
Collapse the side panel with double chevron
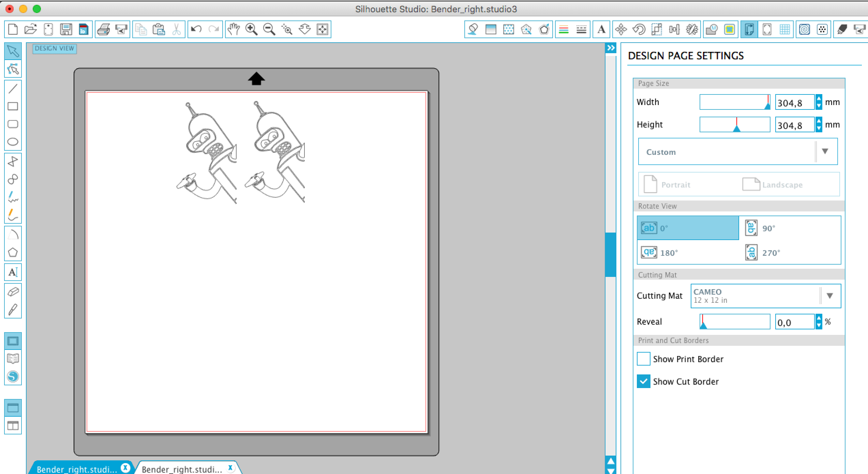[611, 48]
